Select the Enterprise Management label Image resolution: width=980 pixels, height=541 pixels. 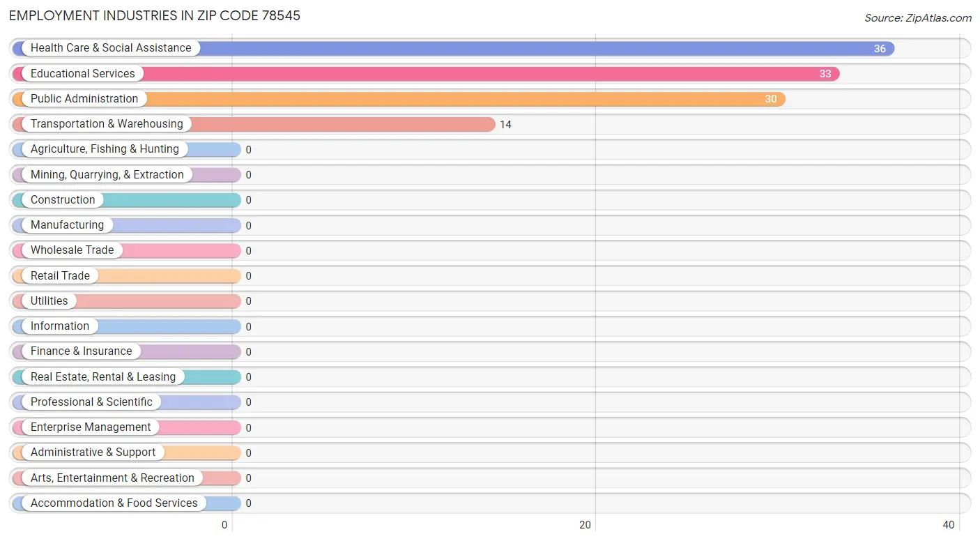pos(91,427)
